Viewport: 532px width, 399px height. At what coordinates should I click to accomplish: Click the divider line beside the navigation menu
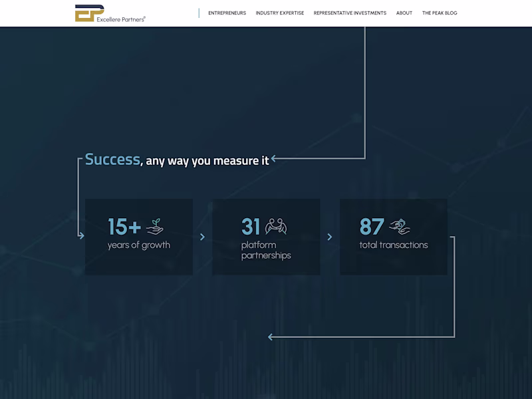click(198, 13)
